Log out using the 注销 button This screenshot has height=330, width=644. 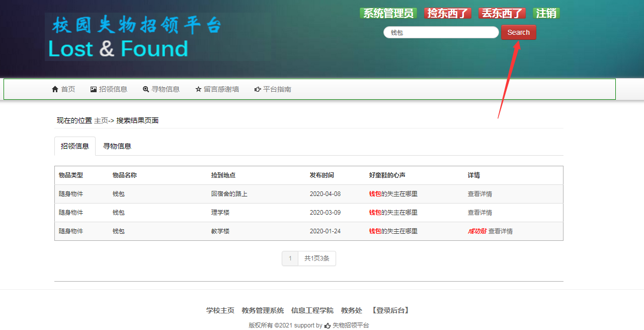pos(546,14)
